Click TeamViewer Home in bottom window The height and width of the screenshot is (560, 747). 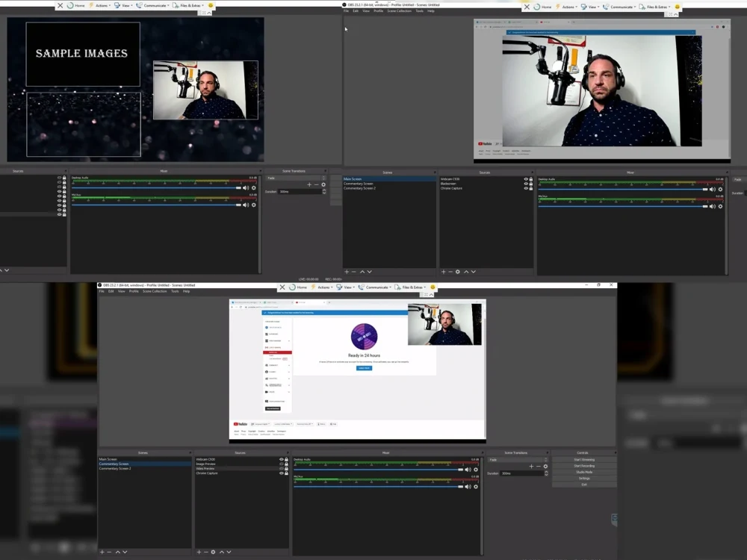pyautogui.click(x=298, y=287)
